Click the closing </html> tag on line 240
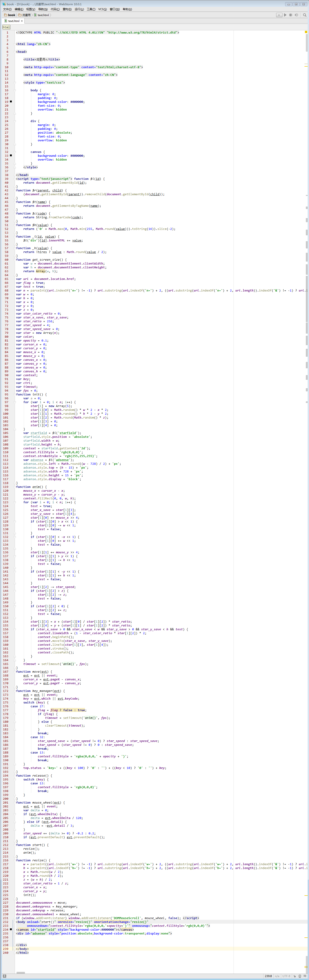Viewport: 309px width, 980px height. 22,953
